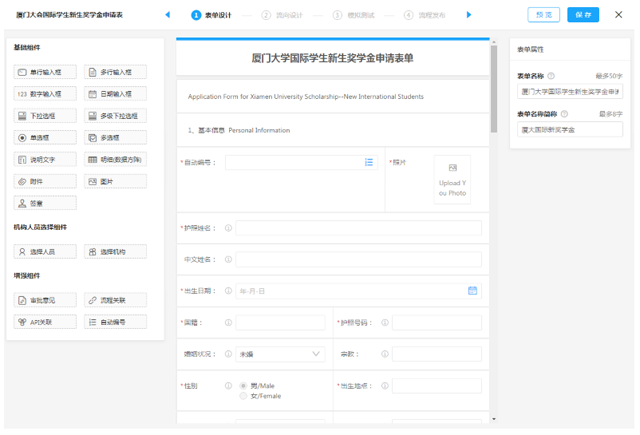The height and width of the screenshot is (435, 640).
Task: Open the 婚姻状况 dropdown showing 未婚
Action: click(280, 354)
